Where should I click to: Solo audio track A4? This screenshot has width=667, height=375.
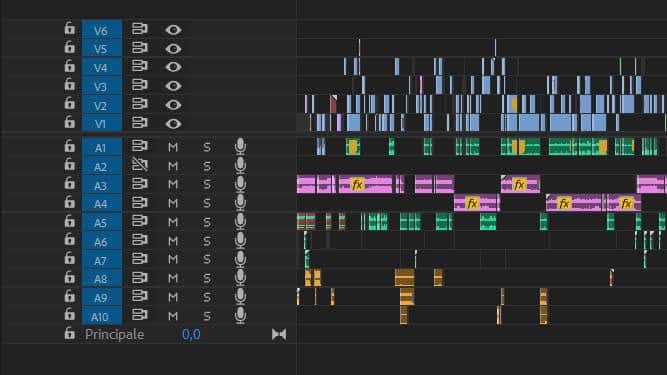point(207,203)
